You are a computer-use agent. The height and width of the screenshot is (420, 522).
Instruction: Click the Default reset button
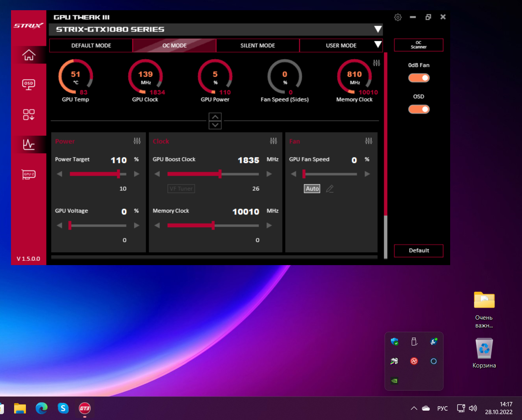point(419,251)
